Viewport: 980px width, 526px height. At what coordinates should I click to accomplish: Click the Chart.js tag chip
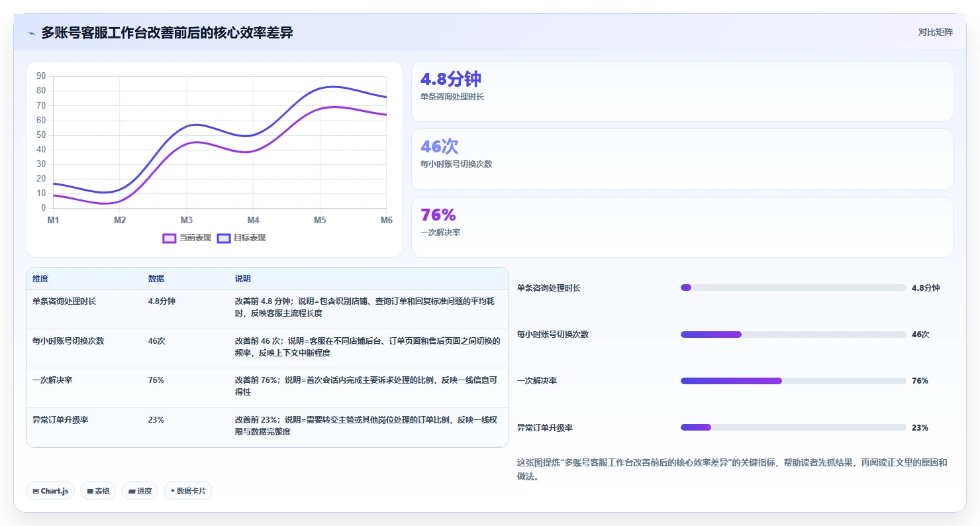pyautogui.click(x=51, y=491)
